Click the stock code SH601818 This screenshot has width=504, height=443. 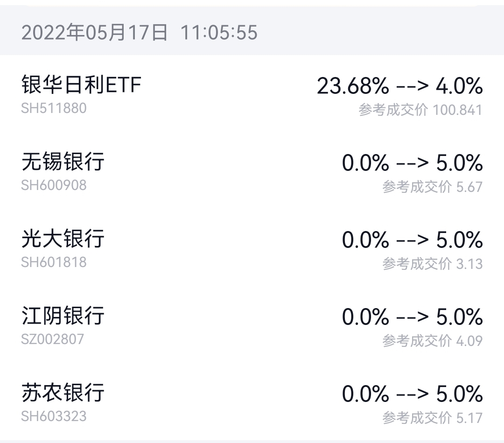click(54, 262)
